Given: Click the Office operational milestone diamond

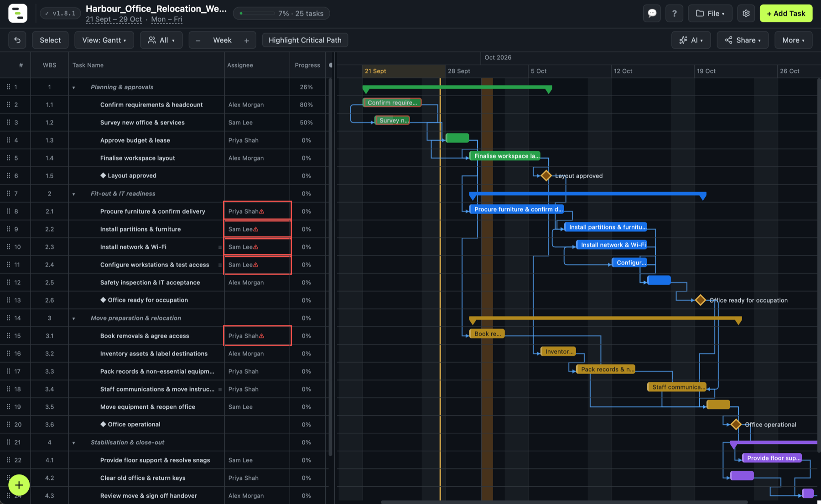Looking at the screenshot, I should pyautogui.click(x=736, y=424).
